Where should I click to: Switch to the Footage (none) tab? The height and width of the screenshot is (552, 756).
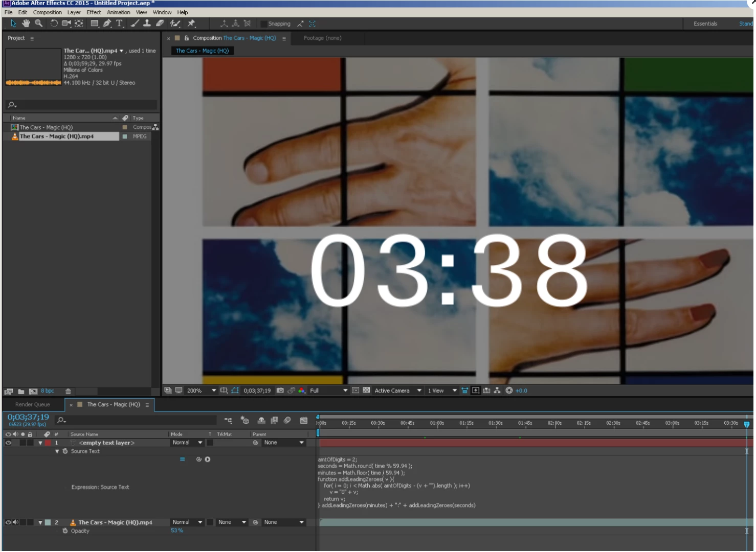322,38
